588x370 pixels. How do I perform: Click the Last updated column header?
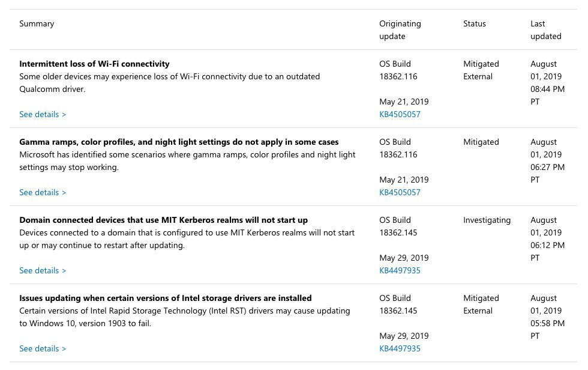pyautogui.click(x=545, y=29)
